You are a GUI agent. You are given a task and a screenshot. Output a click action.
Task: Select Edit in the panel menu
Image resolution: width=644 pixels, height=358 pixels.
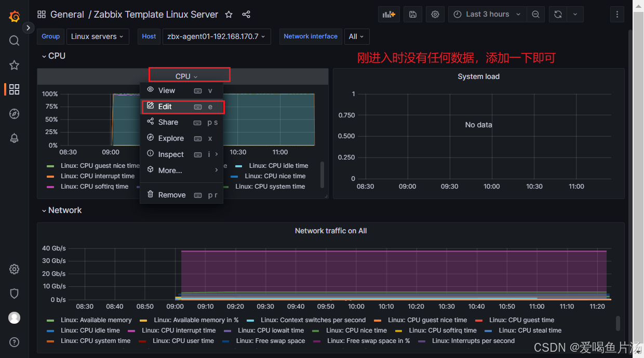182,107
